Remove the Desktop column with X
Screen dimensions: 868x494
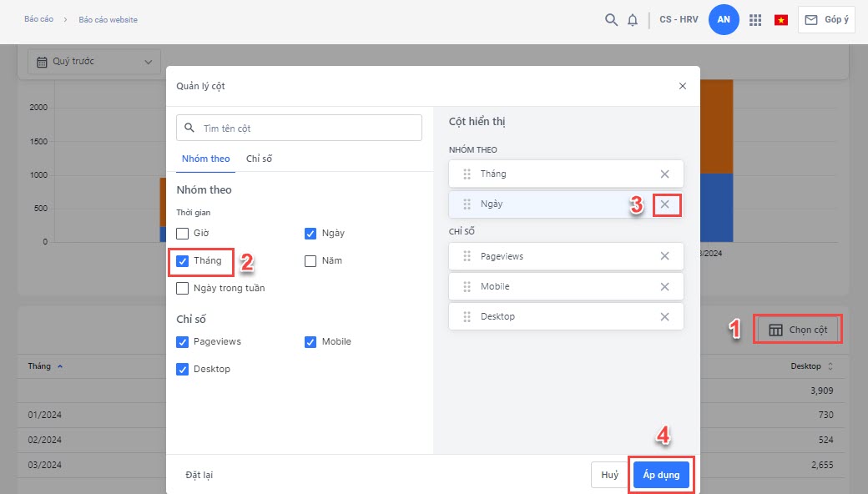[664, 316]
